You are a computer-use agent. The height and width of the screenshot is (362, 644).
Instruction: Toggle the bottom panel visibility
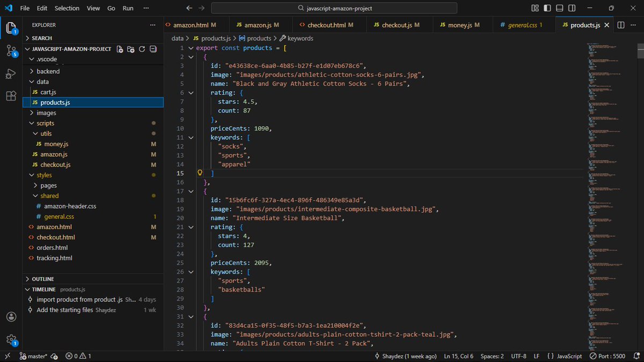(559, 8)
